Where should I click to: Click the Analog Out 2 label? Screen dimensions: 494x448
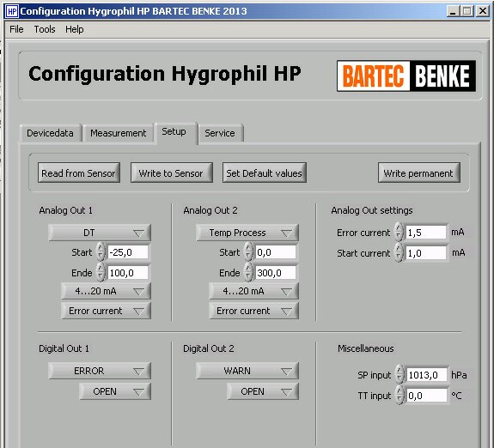[210, 210]
